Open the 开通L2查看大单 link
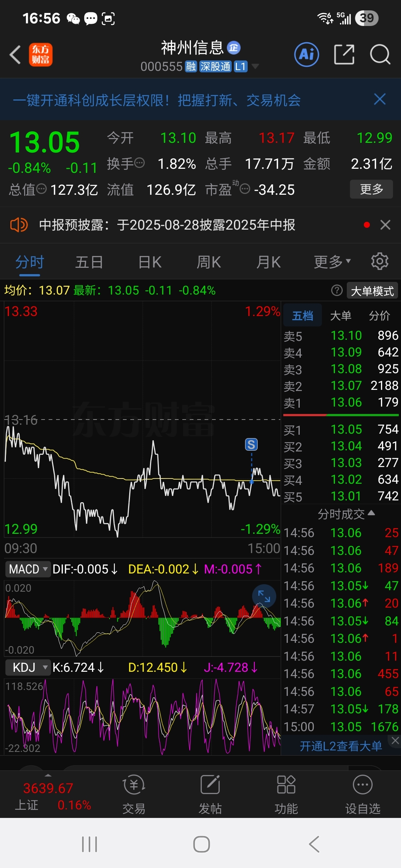This screenshot has width=401, height=868. pos(341,746)
